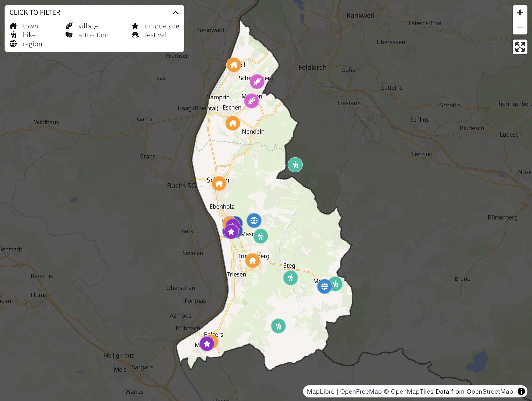Click the region globe marker near Malbun
The width and height of the screenshot is (532, 401).
click(x=324, y=286)
